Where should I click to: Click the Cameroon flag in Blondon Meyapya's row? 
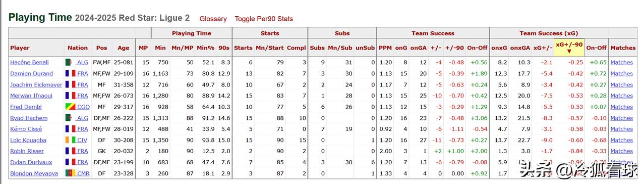[x=69, y=173]
